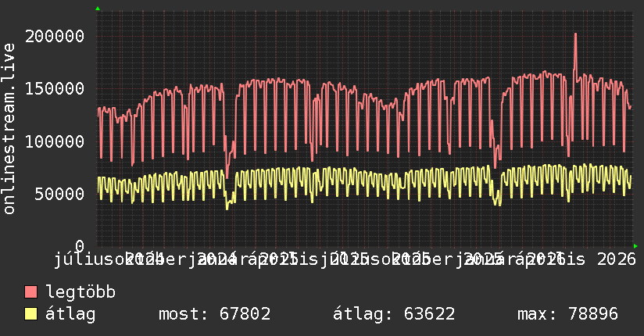Image resolution: width=644 pixels, height=336 pixels.
Task: Click the 200000 y-axis label
Action: [x=55, y=36]
